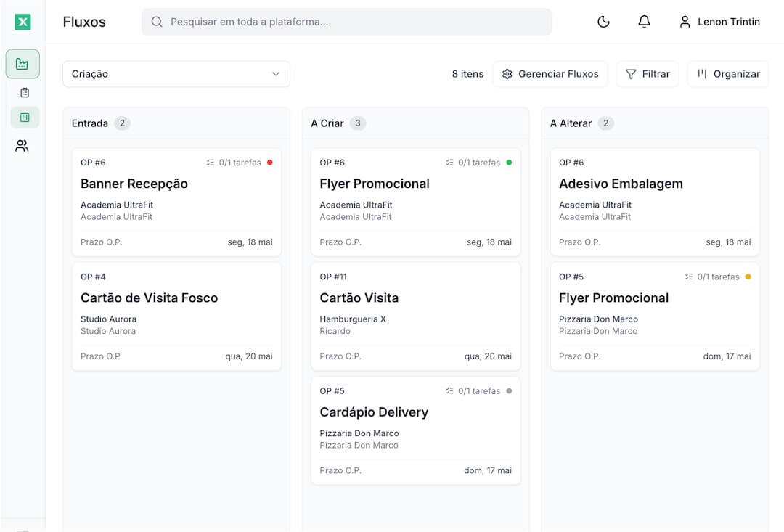Click OP #4 label

(93, 277)
